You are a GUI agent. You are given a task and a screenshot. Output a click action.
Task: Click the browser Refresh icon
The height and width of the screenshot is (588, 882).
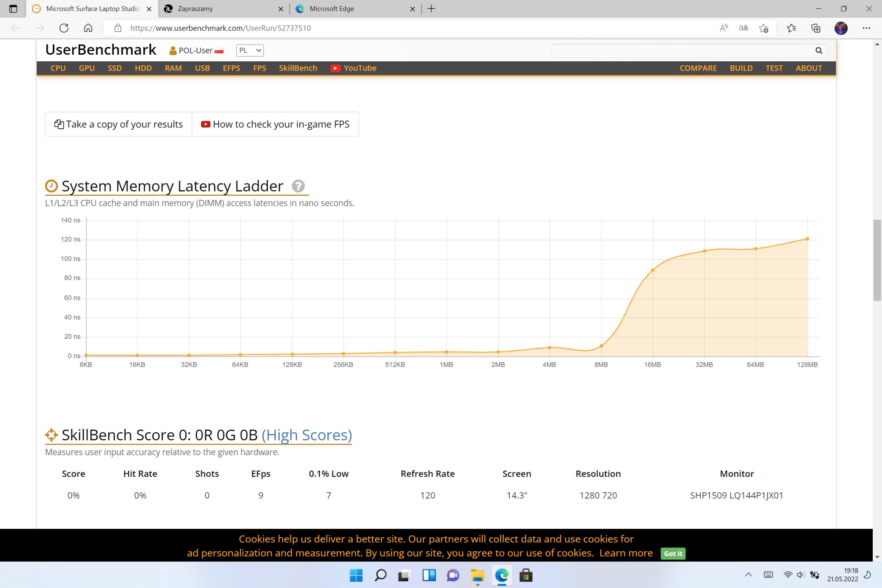point(64,28)
